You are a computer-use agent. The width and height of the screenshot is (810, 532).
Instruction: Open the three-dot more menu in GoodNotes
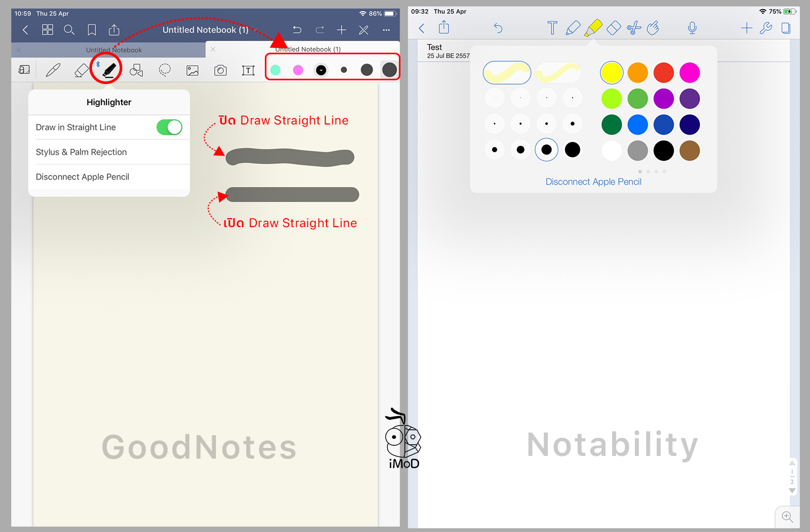(x=386, y=30)
